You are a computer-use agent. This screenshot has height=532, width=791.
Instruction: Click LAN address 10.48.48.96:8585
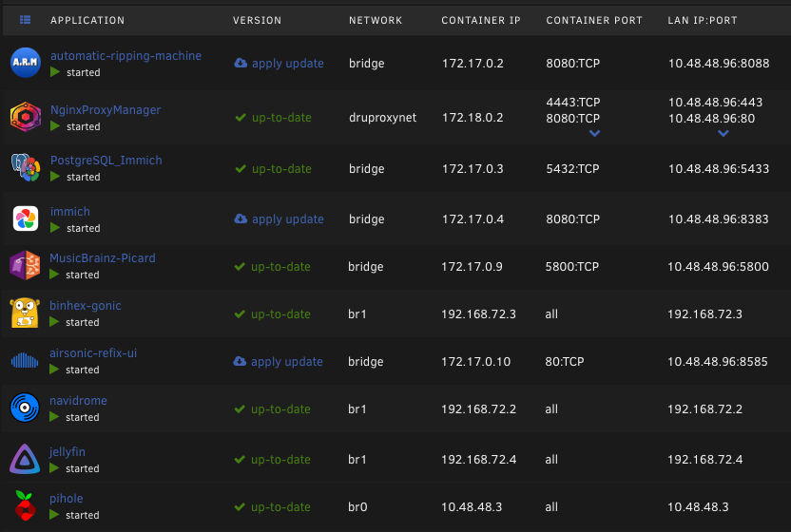tap(718, 362)
